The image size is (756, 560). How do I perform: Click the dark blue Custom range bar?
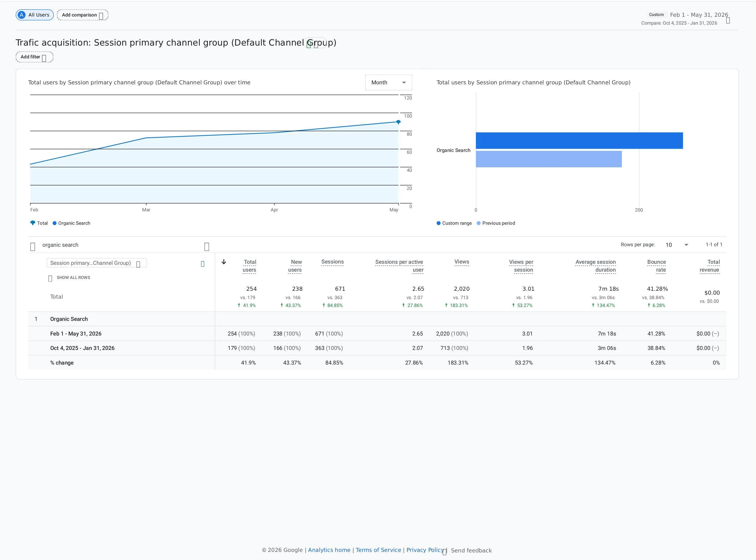(579, 140)
